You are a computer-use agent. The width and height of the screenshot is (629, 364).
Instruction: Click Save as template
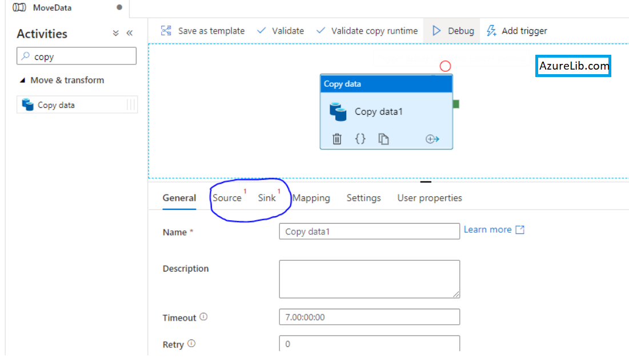click(203, 31)
